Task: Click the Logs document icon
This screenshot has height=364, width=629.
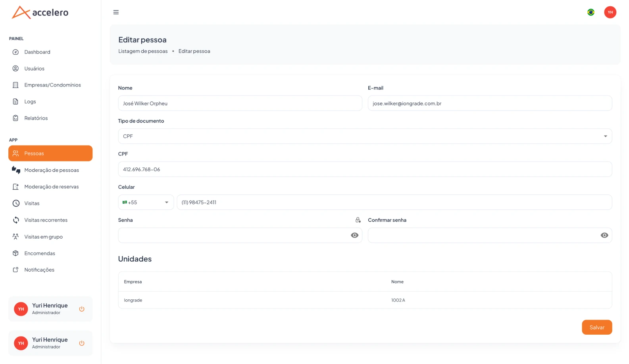Action: point(15,102)
